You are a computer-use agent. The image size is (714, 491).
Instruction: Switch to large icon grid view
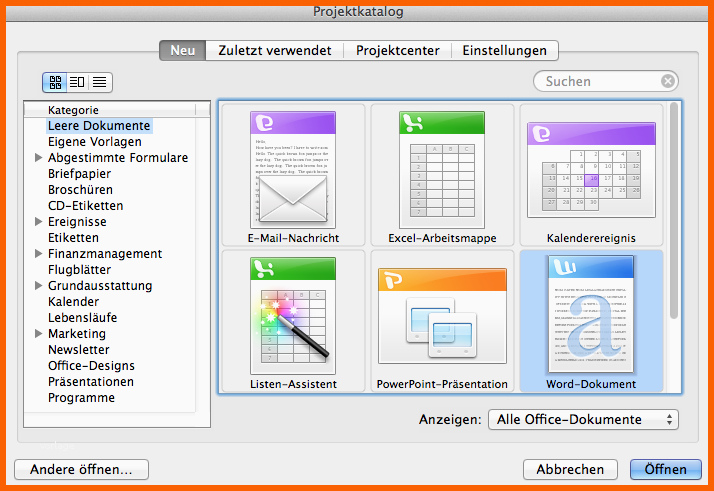click(x=55, y=82)
